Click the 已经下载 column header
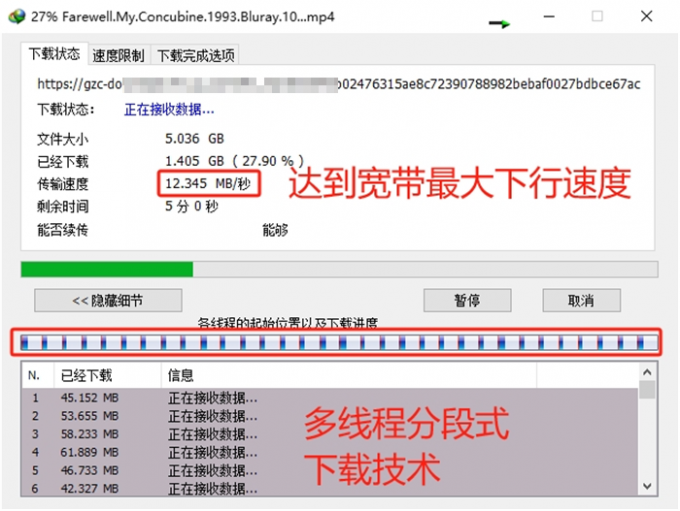Image resolution: width=680 pixels, height=511 pixels. [x=108, y=375]
